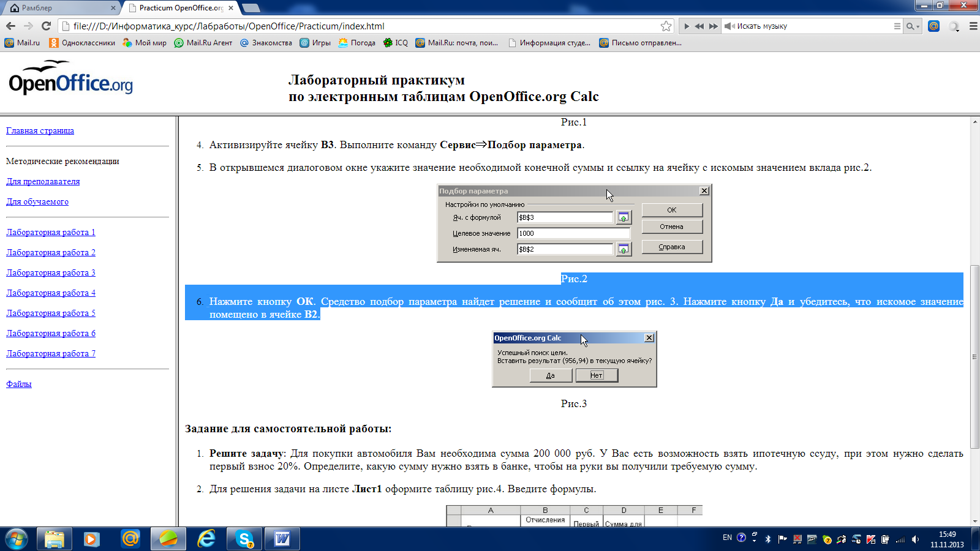Reload the page with the refresh icon

(46, 26)
